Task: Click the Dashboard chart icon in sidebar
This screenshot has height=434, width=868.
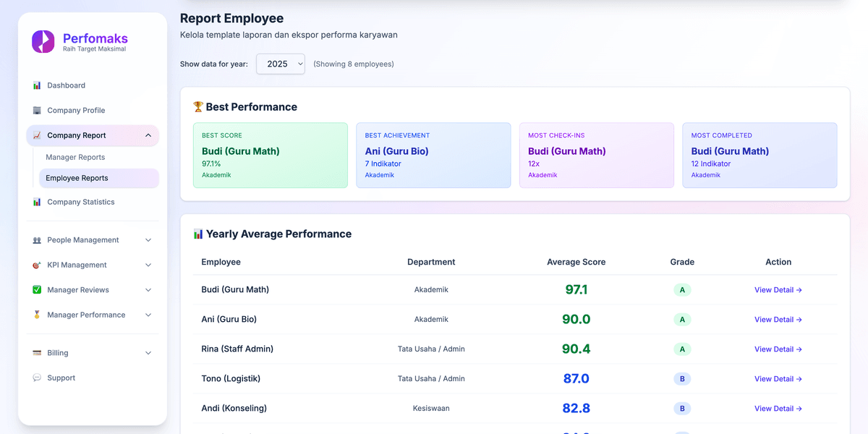Action: point(37,85)
